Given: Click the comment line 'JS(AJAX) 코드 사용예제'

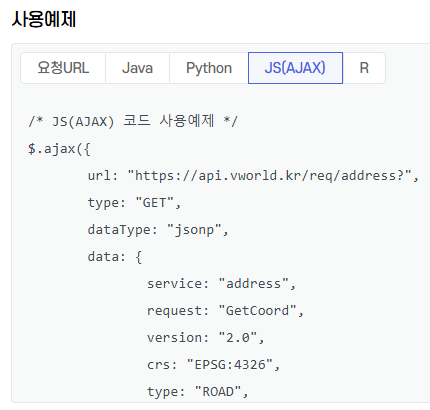Looking at the screenshot, I should pyautogui.click(x=133, y=121).
